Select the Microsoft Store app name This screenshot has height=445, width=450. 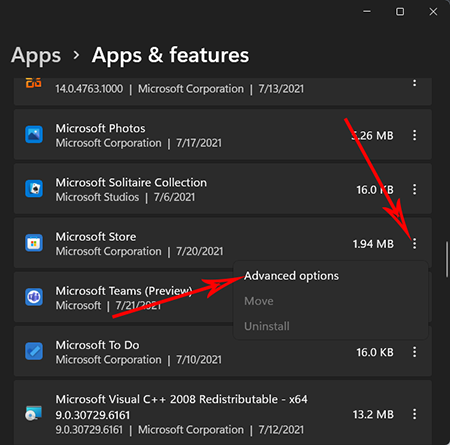pyautogui.click(x=96, y=237)
